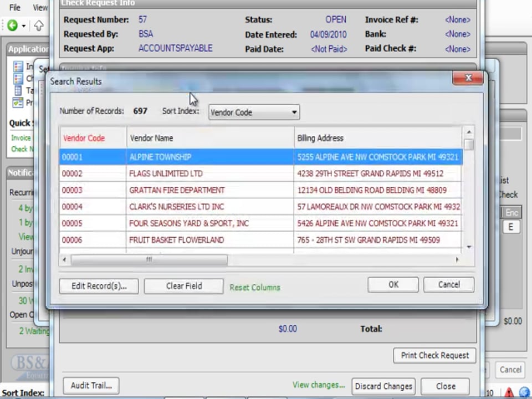
Task: Click the Up arrow toolbar icon
Action: tap(39, 25)
